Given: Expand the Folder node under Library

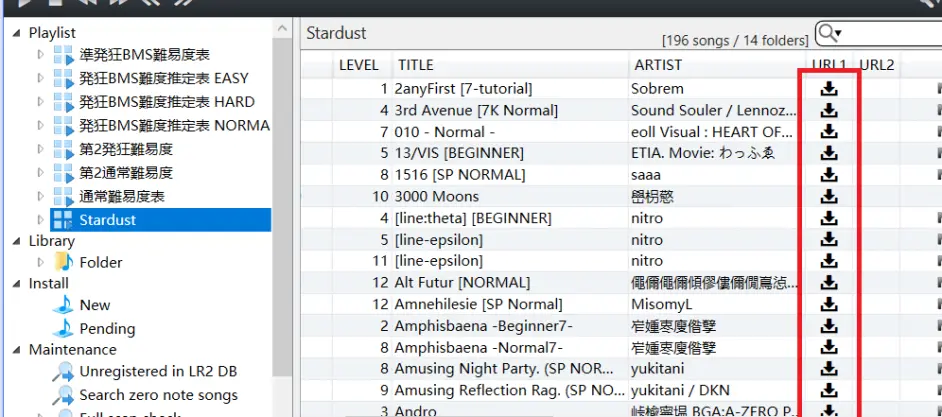Looking at the screenshot, I should 40,262.
